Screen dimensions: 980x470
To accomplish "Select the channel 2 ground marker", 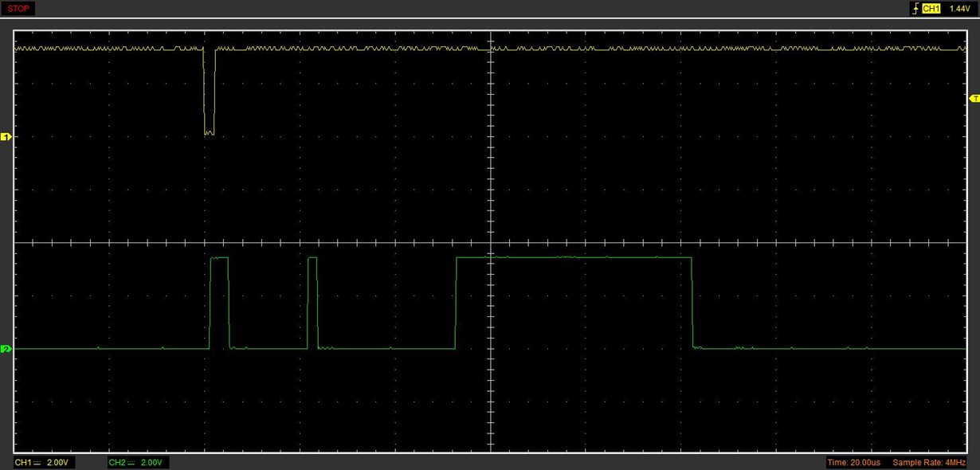I will [x=6, y=349].
